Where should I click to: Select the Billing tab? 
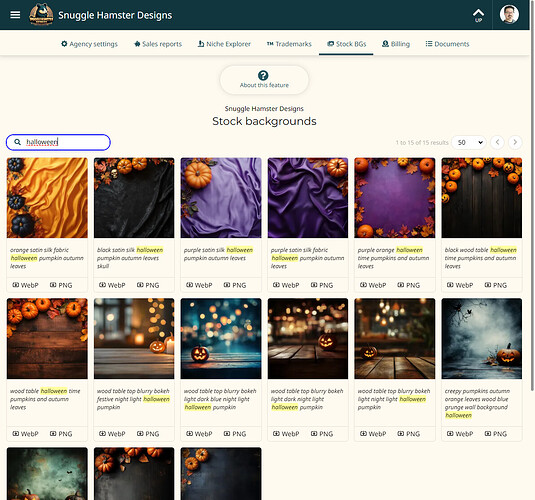[396, 44]
